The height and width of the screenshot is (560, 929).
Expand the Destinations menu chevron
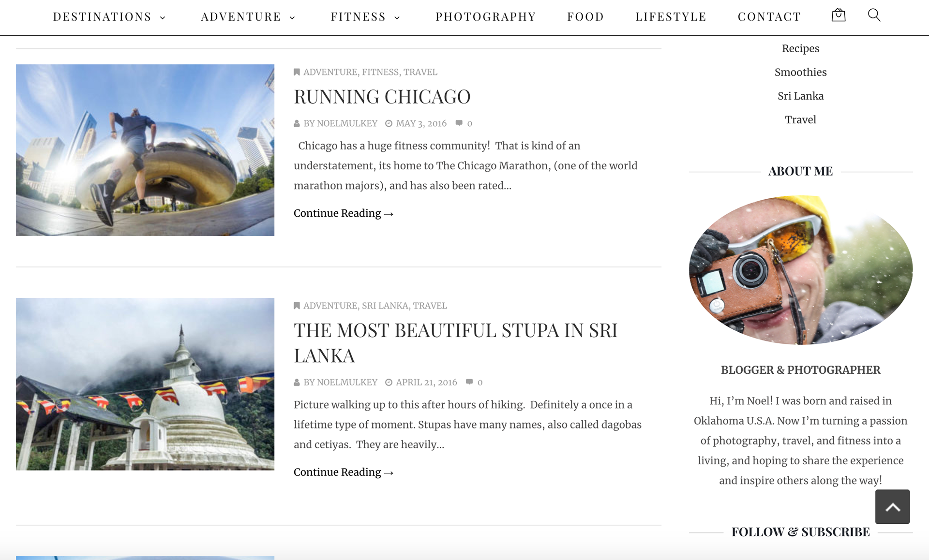[163, 18]
